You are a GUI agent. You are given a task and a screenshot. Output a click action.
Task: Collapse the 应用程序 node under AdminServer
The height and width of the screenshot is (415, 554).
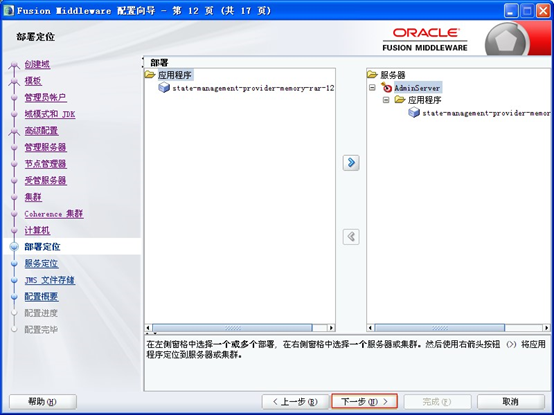(x=386, y=100)
